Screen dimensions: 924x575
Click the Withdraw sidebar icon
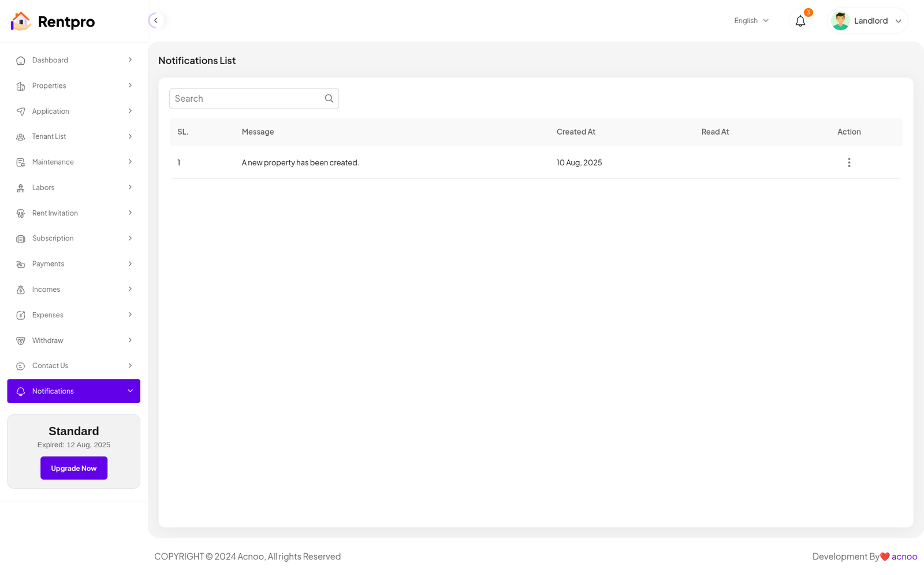tap(21, 341)
